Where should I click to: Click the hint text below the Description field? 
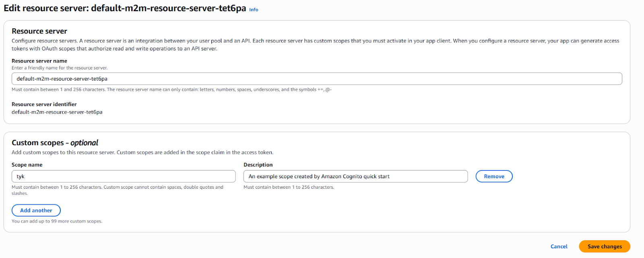click(289, 187)
